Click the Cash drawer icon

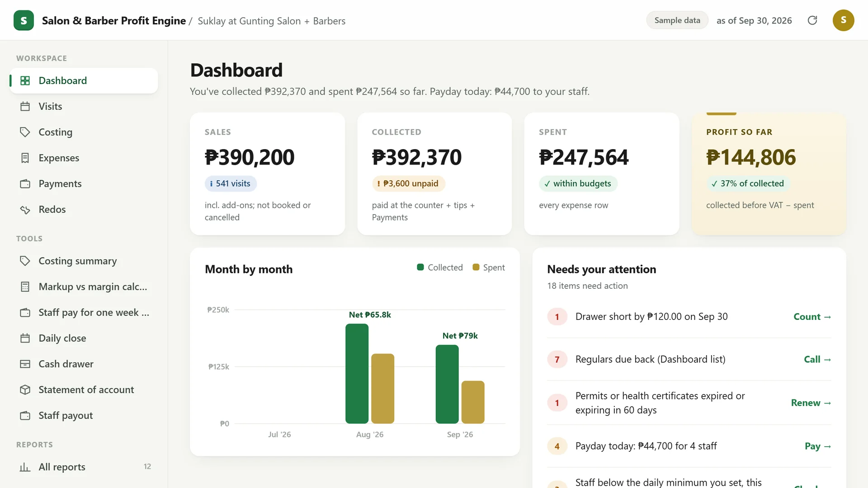pyautogui.click(x=25, y=364)
